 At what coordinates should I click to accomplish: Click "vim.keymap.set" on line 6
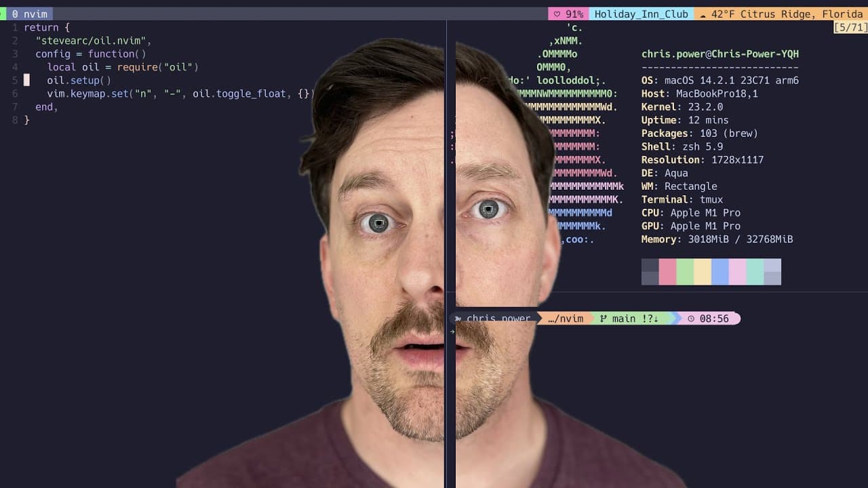(87, 94)
